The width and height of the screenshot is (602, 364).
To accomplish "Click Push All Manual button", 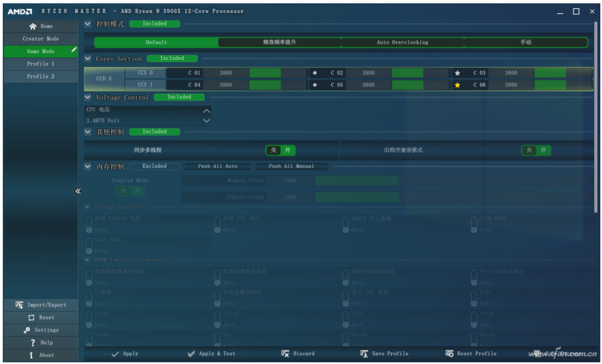I will [x=292, y=167].
